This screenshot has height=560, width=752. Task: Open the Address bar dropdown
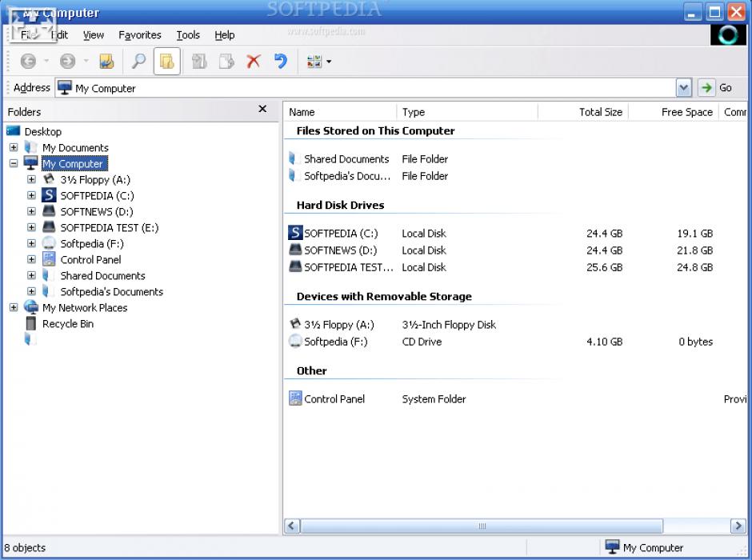click(x=683, y=88)
